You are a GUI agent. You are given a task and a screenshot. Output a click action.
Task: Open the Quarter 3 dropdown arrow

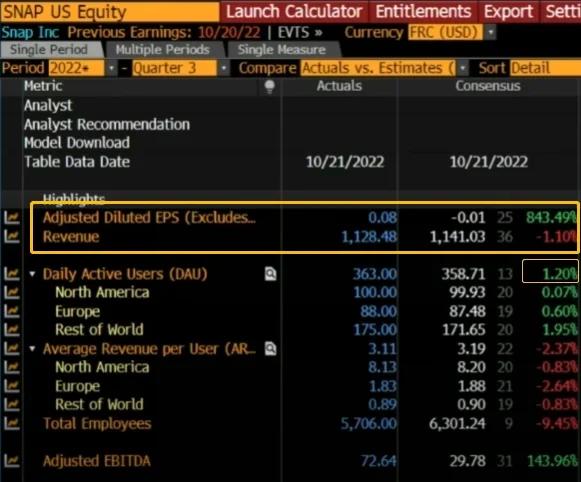pyautogui.click(x=224, y=68)
